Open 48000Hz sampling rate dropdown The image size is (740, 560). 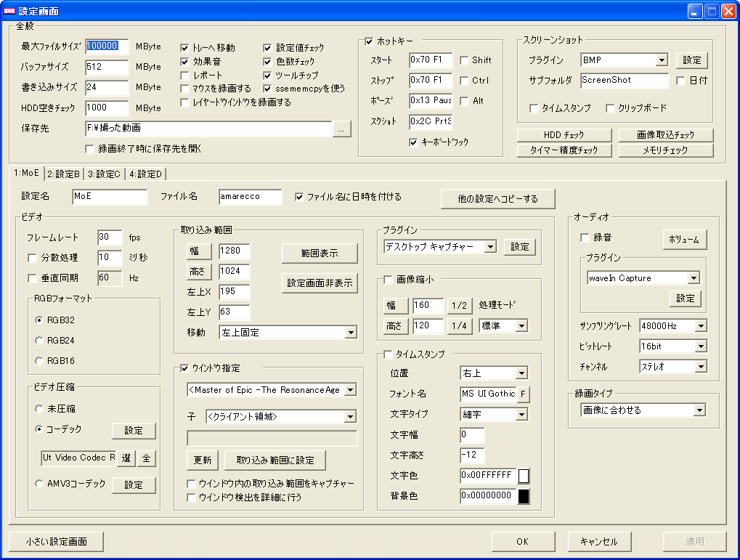point(701,326)
